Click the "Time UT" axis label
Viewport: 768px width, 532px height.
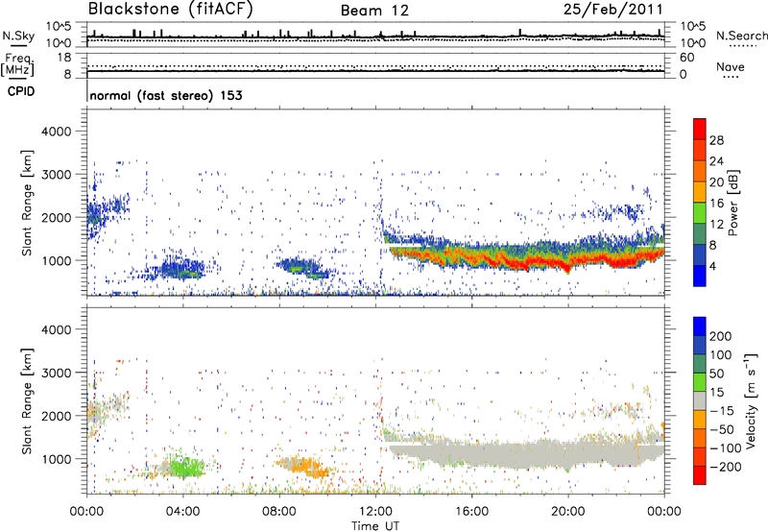[375, 525]
